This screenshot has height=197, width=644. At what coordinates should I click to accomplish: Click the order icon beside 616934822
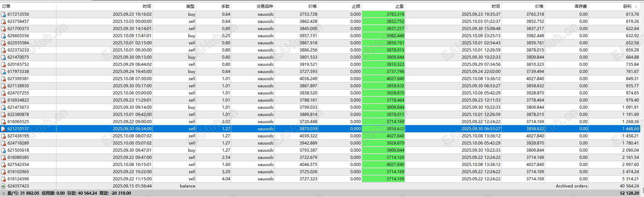coord(3,100)
